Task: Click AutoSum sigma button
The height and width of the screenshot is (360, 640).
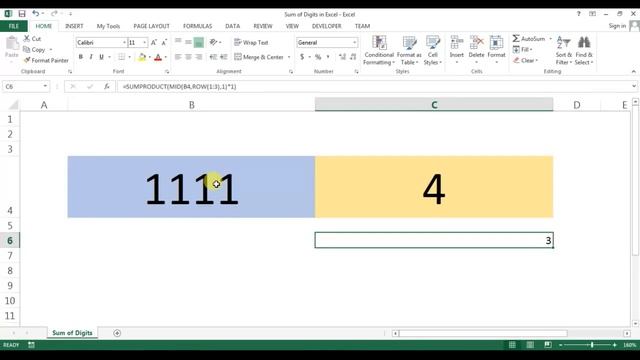Action: click(x=529, y=38)
